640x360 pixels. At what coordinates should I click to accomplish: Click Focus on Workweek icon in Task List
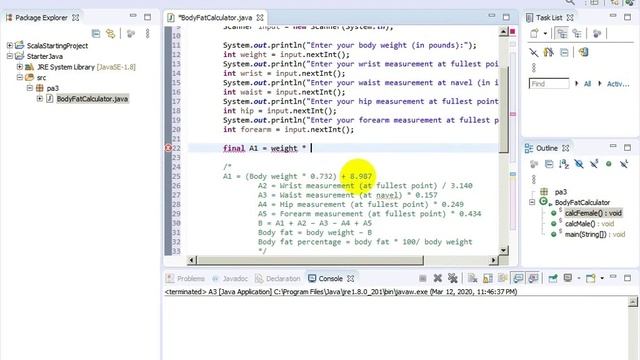(597, 33)
